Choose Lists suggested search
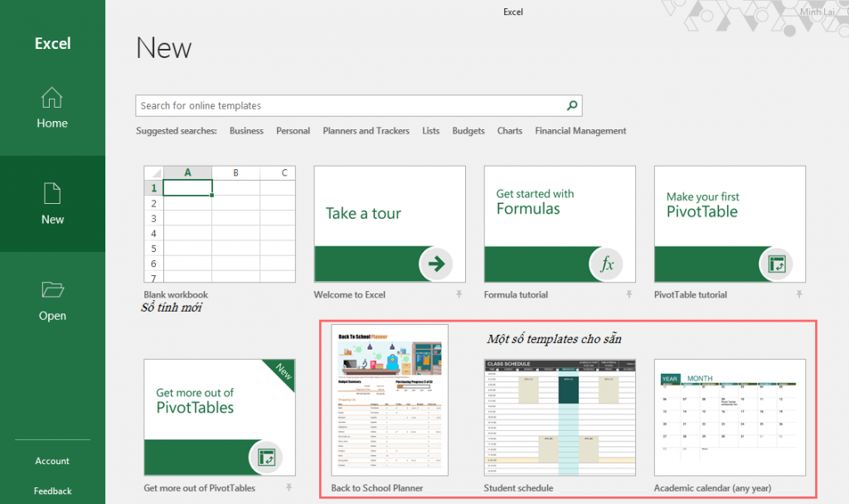Image resolution: width=849 pixels, height=504 pixels. coord(431,130)
